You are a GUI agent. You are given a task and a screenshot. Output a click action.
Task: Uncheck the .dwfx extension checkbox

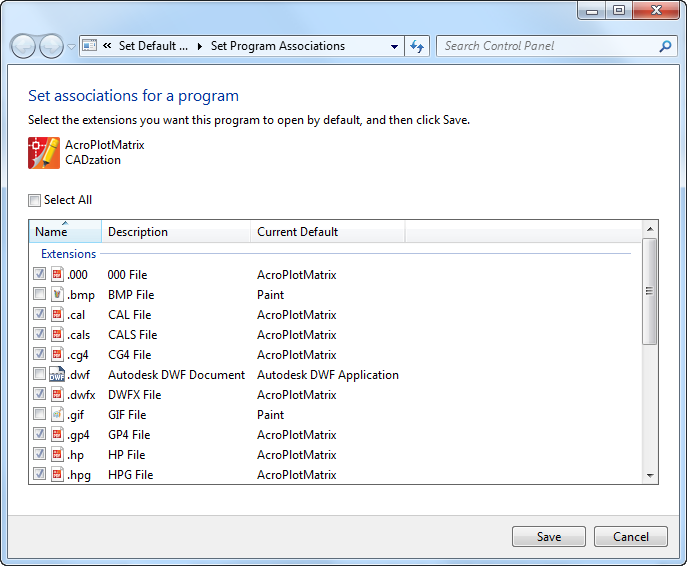39,393
